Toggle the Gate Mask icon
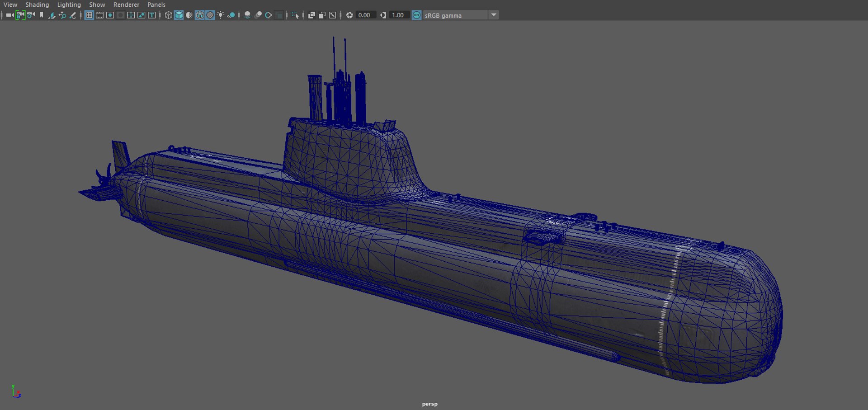The image size is (868, 410). click(120, 15)
